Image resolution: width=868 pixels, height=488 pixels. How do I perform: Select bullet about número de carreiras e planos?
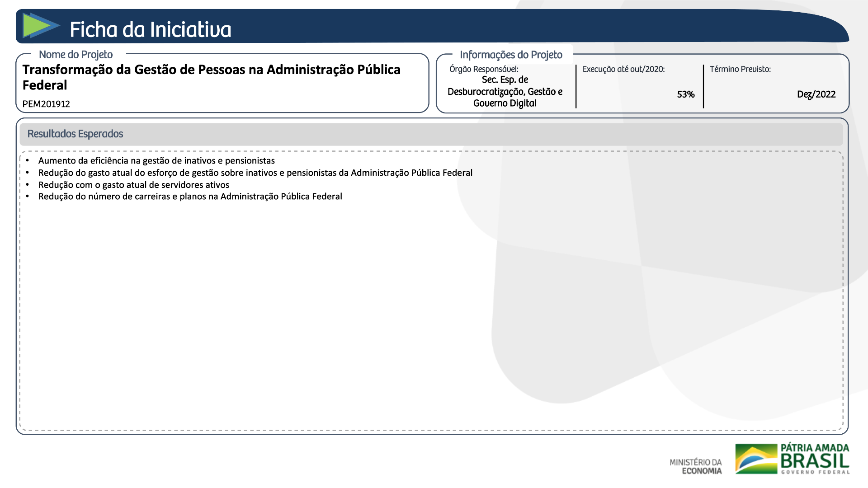pos(190,197)
